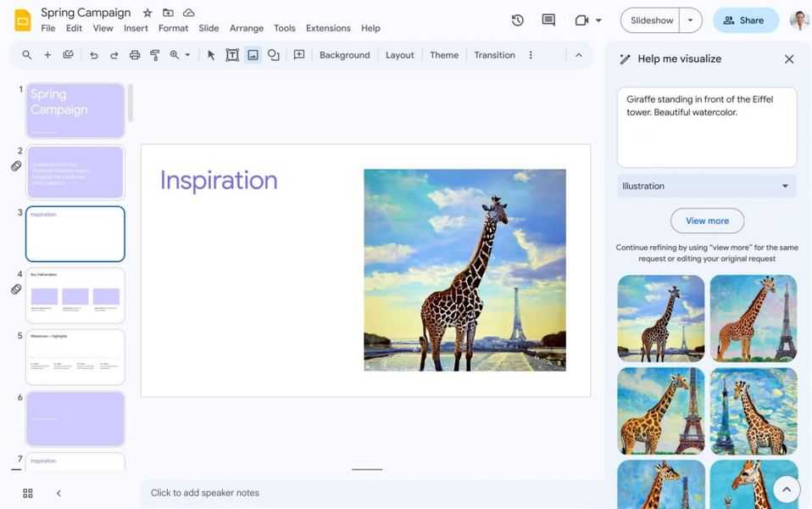This screenshot has height=509, width=812.
Task: Click the insert image icon
Action: tap(253, 55)
